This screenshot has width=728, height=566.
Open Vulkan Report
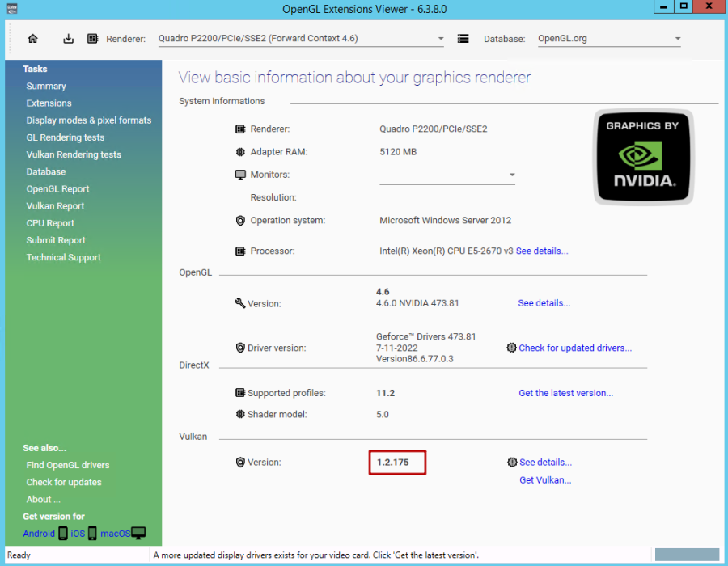pyautogui.click(x=55, y=206)
